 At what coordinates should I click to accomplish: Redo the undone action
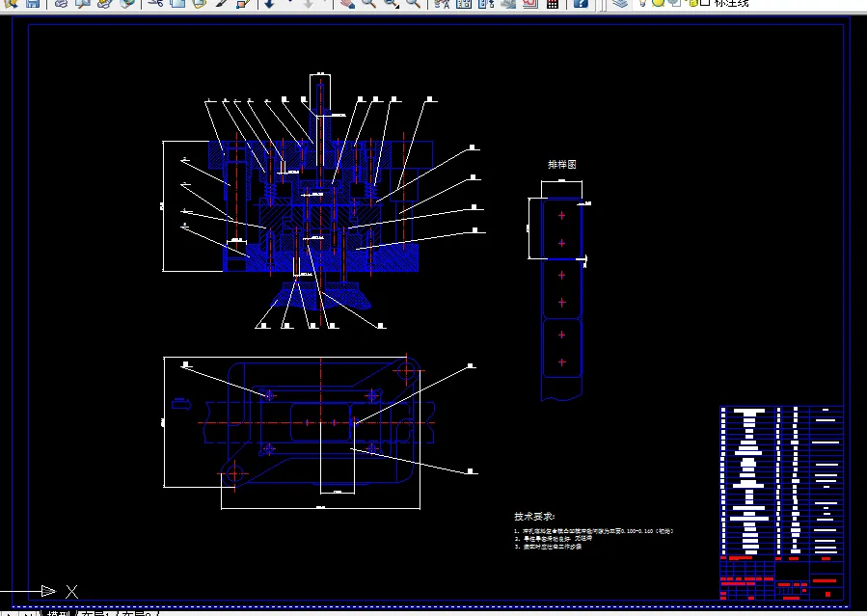point(309,3)
